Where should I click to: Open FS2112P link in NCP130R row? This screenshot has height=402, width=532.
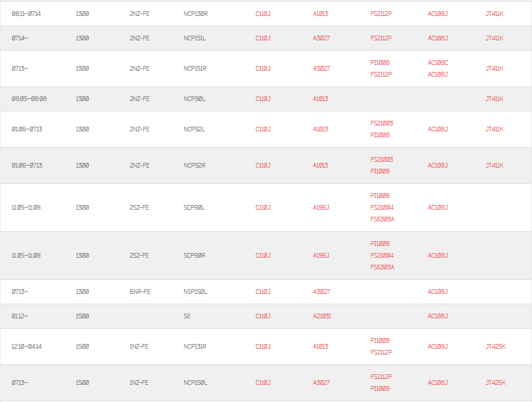tap(381, 14)
